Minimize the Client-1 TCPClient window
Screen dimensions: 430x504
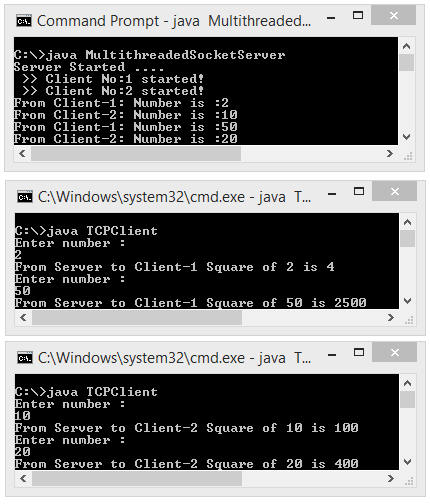pos(332,194)
